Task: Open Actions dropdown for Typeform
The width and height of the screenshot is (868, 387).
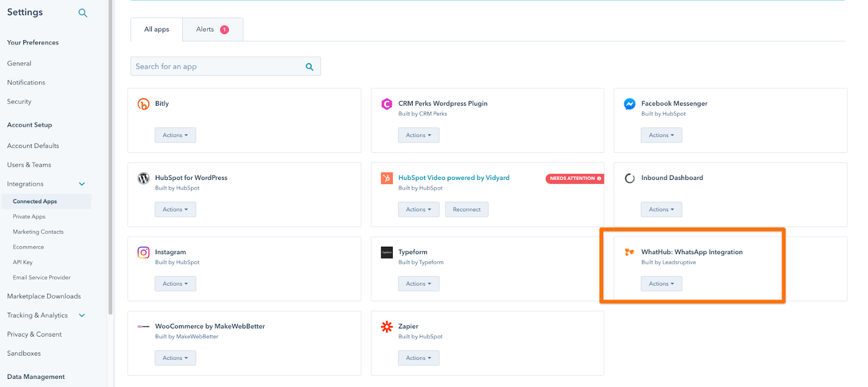Action: coord(418,283)
